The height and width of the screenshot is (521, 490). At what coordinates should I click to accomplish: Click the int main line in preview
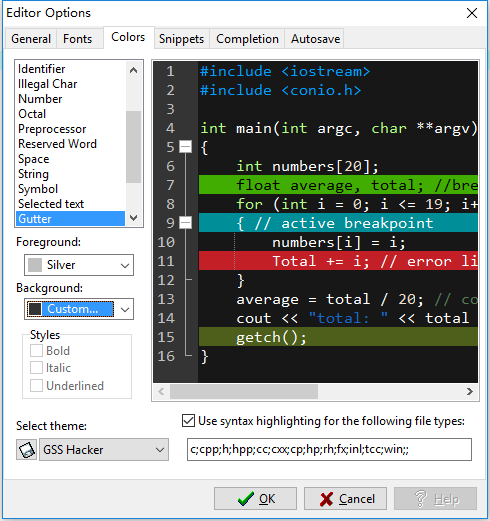338,128
